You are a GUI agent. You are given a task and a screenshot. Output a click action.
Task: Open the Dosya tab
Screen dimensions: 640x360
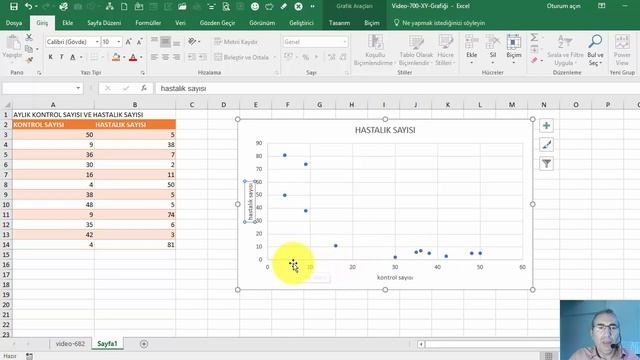coord(14,23)
